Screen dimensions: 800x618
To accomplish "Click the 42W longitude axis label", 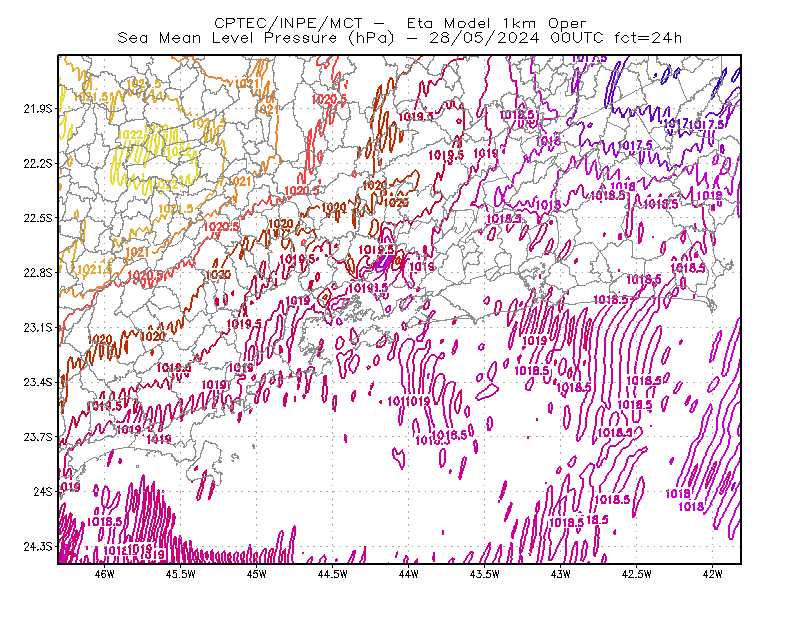I will click(x=713, y=574).
